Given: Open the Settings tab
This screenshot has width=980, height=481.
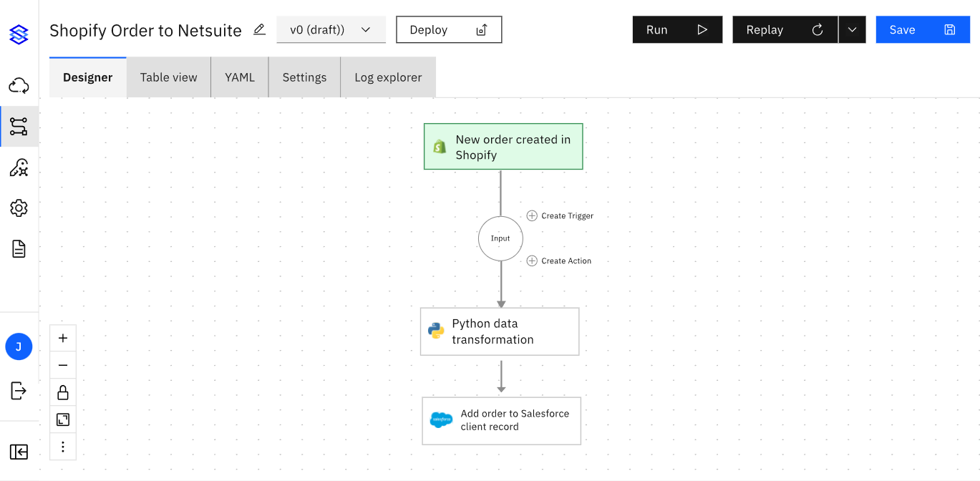Looking at the screenshot, I should point(304,77).
